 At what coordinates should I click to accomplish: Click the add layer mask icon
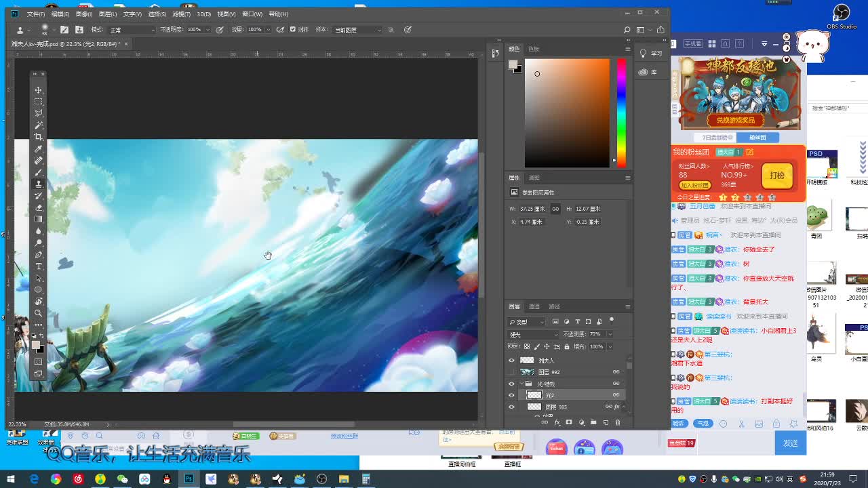pos(569,422)
